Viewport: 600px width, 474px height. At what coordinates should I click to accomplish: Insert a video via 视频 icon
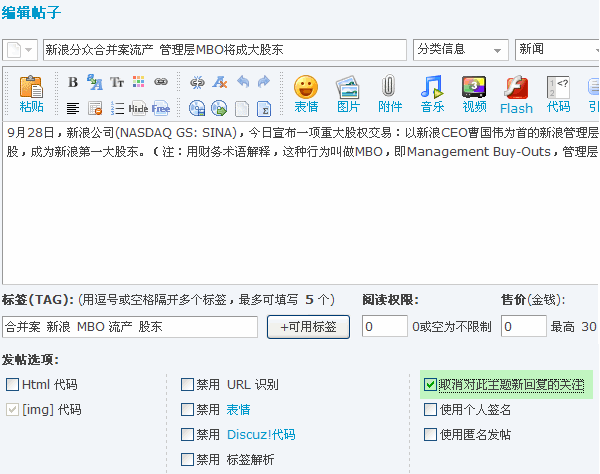(x=474, y=94)
